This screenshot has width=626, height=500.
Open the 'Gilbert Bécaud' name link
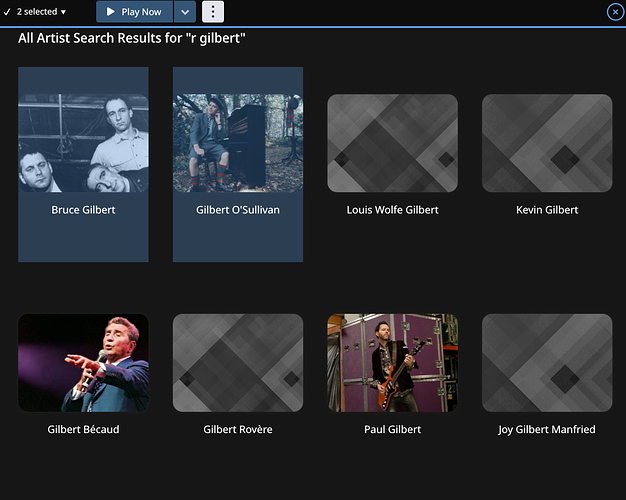[x=83, y=429]
